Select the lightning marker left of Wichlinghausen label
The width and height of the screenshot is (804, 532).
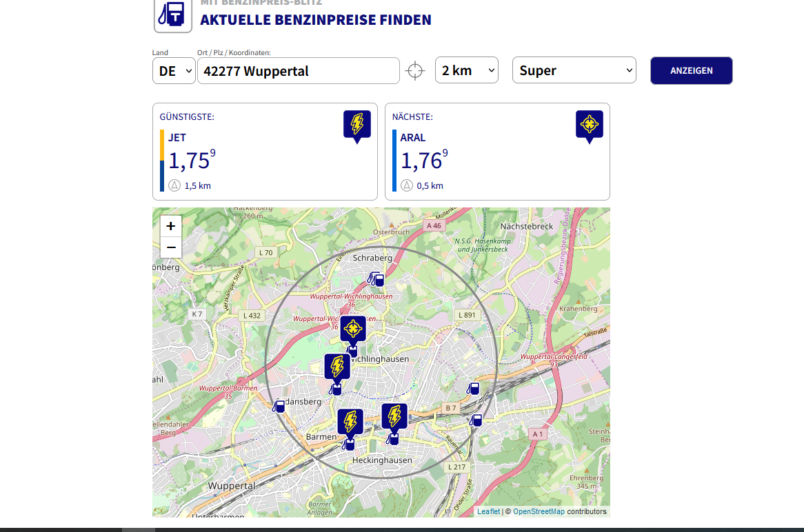(337, 367)
